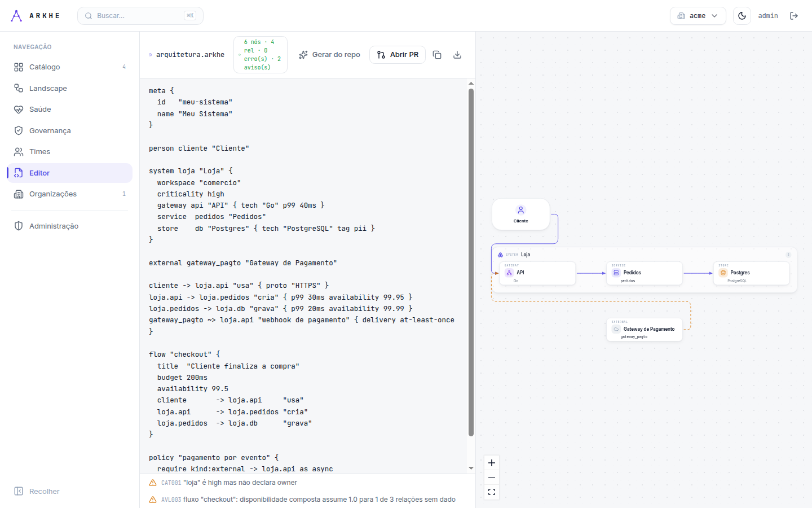Select the Cliente node in the diagram
812x508 pixels.
coord(521,214)
